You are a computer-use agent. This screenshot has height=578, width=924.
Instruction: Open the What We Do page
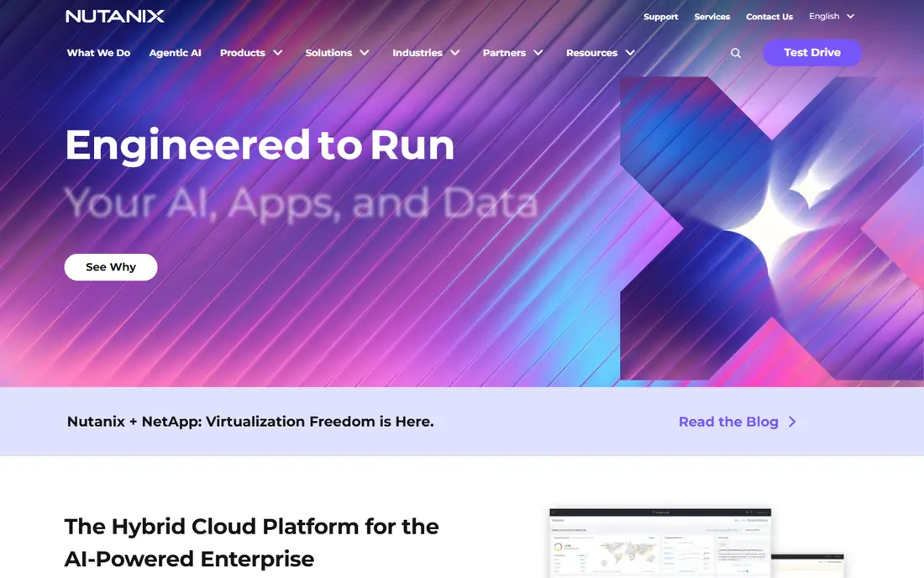pyautogui.click(x=98, y=53)
